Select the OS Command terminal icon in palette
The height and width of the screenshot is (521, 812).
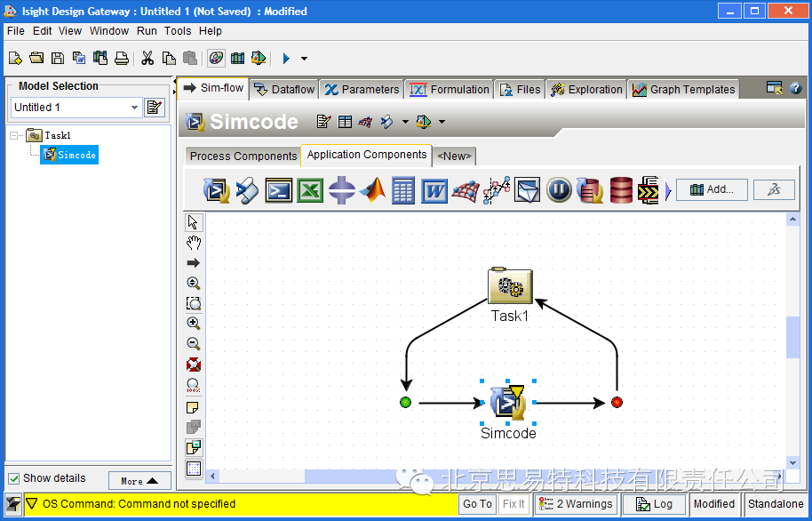tap(279, 190)
